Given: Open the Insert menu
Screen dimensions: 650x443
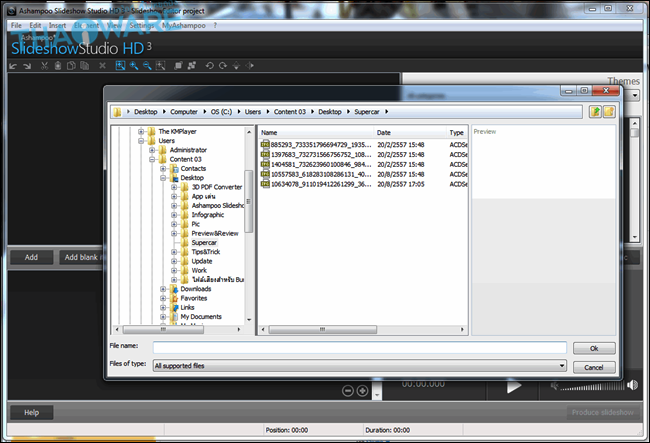Looking at the screenshot, I should click(x=57, y=26).
